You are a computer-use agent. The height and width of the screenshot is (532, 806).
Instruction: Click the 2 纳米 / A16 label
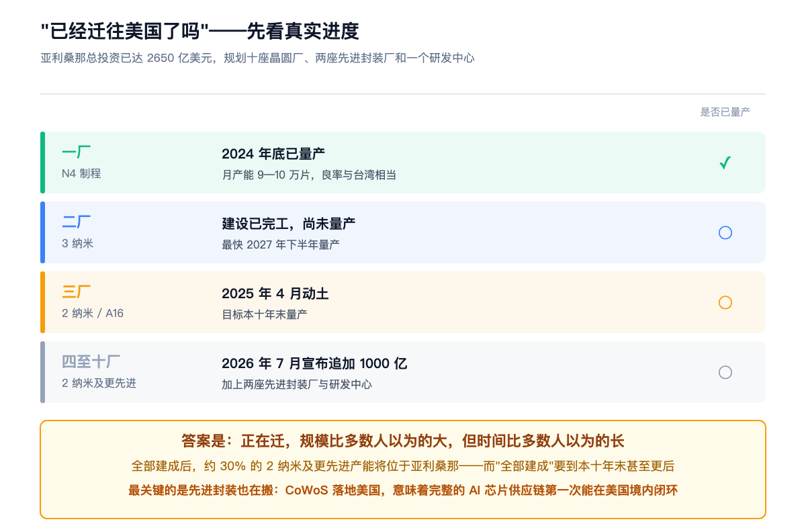(93, 313)
